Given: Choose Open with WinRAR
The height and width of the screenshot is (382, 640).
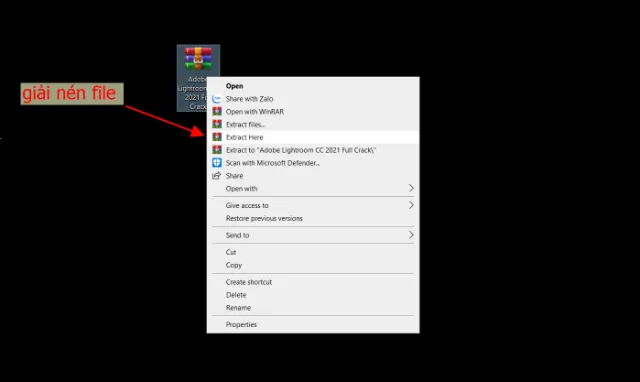Looking at the screenshot, I should (x=313, y=111).
